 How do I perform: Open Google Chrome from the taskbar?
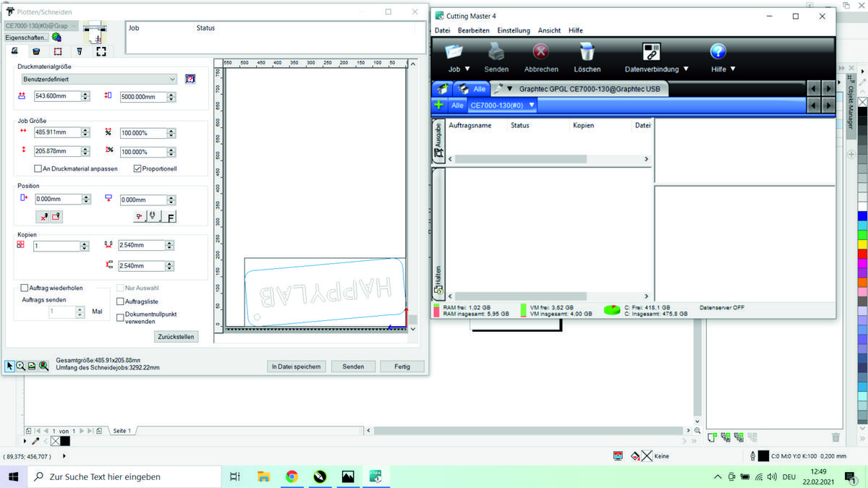pos(292,476)
